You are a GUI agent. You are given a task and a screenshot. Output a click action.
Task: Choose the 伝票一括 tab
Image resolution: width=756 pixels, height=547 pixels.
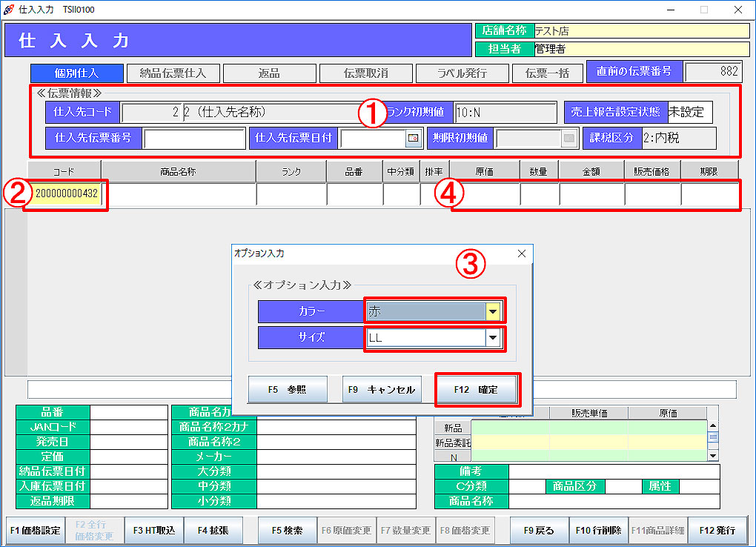tap(547, 73)
